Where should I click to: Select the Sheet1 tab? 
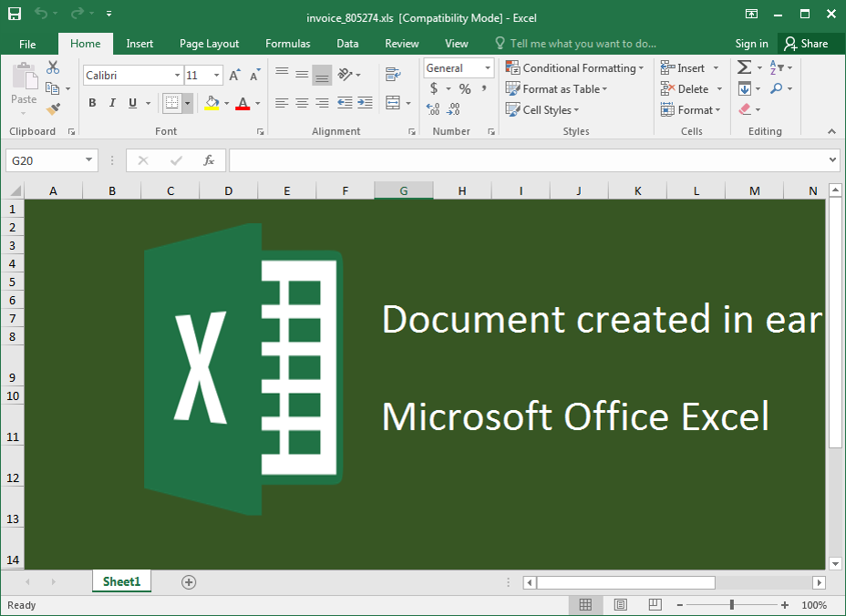[x=122, y=581]
